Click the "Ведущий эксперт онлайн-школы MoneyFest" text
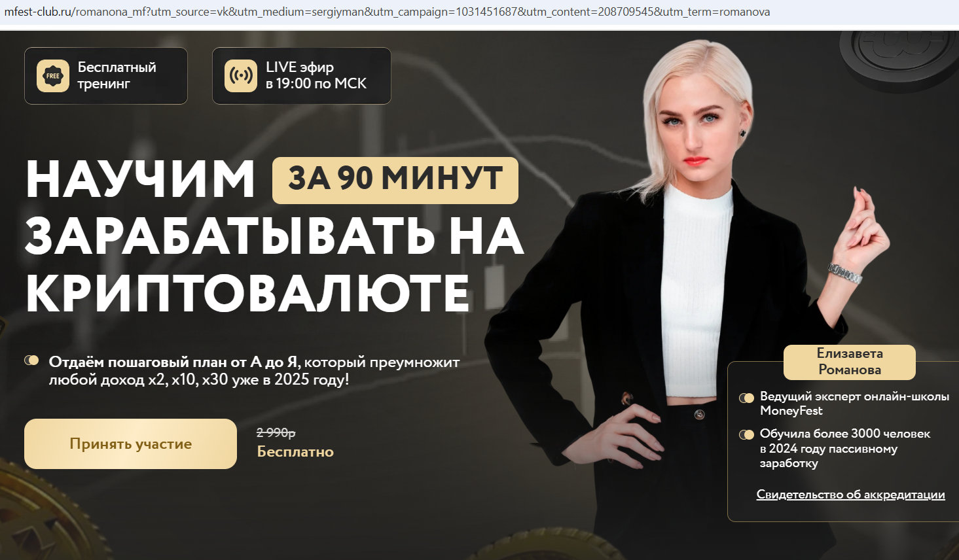 (854, 404)
